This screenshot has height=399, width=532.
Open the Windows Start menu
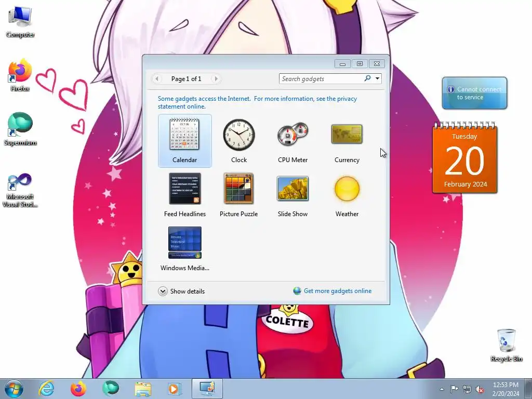pos(14,389)
